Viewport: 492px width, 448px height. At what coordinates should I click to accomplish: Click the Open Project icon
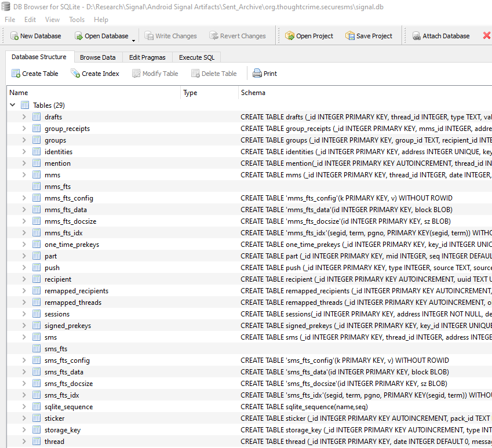[x=290, y=36]
